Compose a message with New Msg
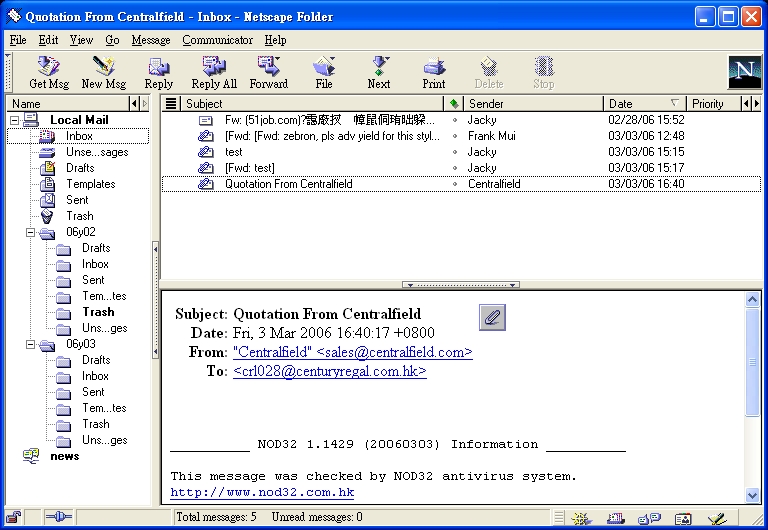Viewport: 768px width, 530px height. pos(104,72)
